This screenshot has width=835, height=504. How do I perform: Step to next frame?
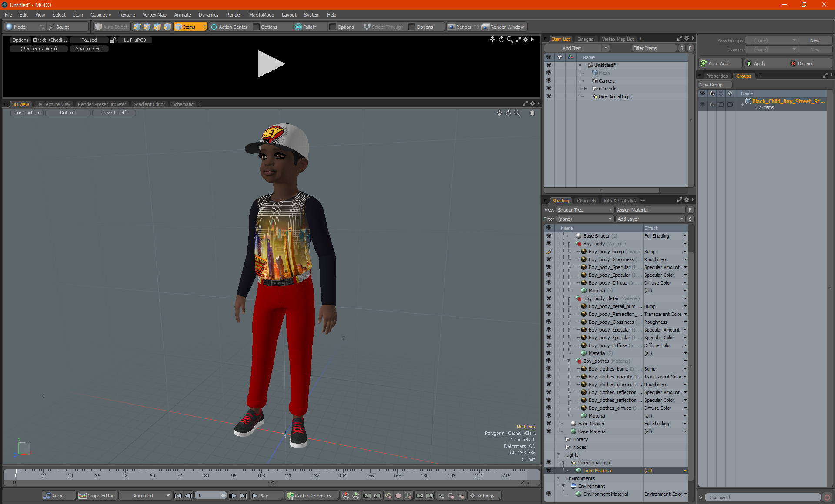(x=233, y=496)
